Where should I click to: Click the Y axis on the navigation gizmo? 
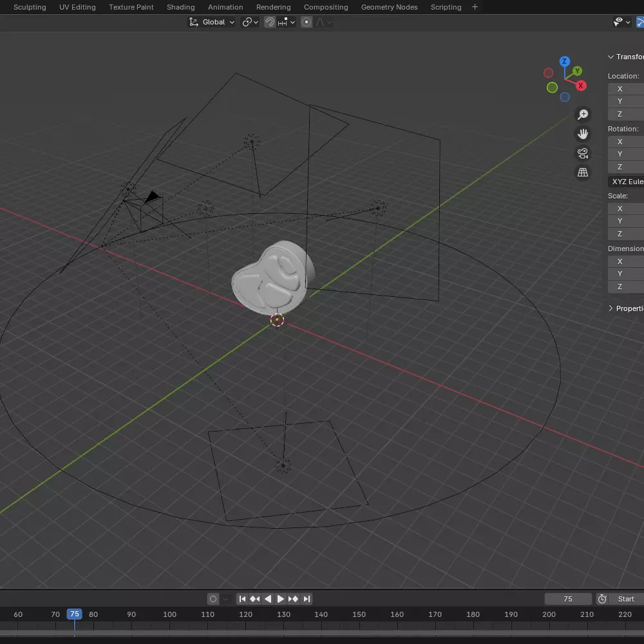[x=577, y=71]
